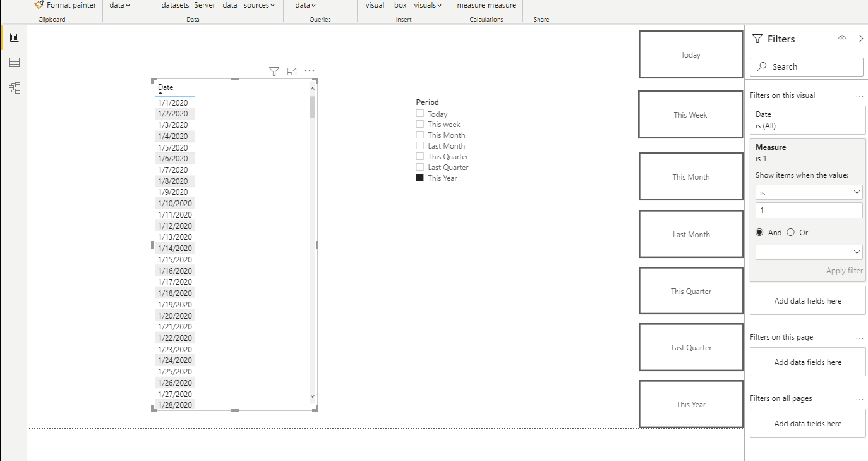Click the Today button on the right

[690, 55]
